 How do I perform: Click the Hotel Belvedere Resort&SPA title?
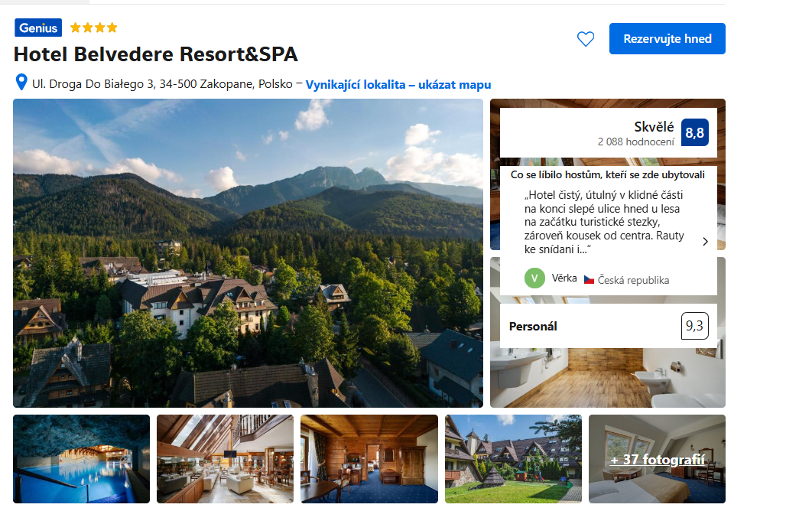pyautogui.click(x=156, y=54)
